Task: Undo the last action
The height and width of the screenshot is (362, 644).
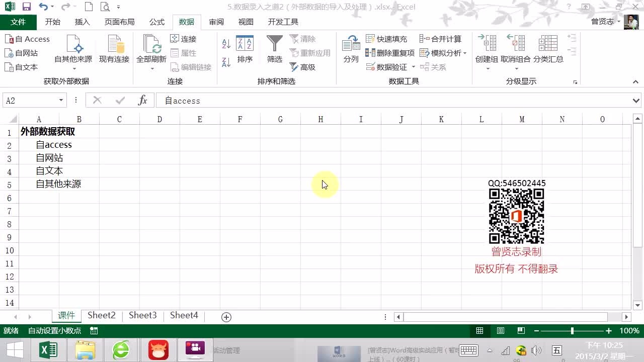Action: pos(43,7)
